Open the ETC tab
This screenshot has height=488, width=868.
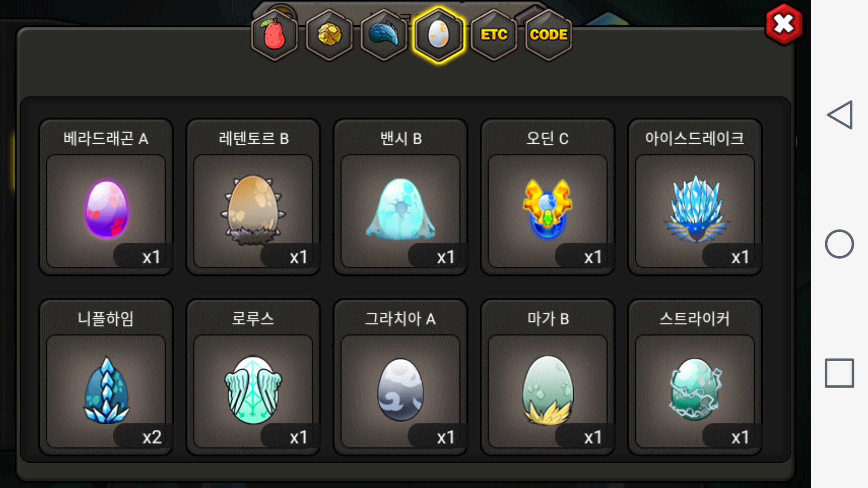[494, 35]
